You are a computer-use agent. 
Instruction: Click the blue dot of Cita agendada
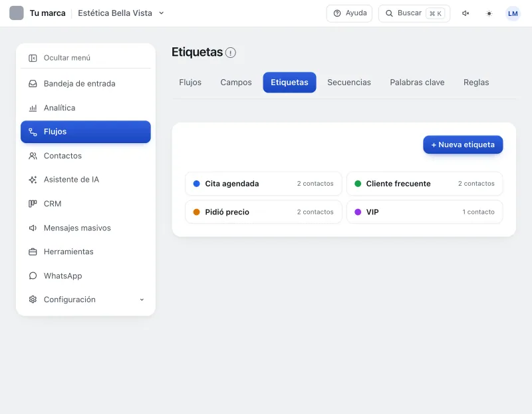pyautogui.click(x=196, y=184)
